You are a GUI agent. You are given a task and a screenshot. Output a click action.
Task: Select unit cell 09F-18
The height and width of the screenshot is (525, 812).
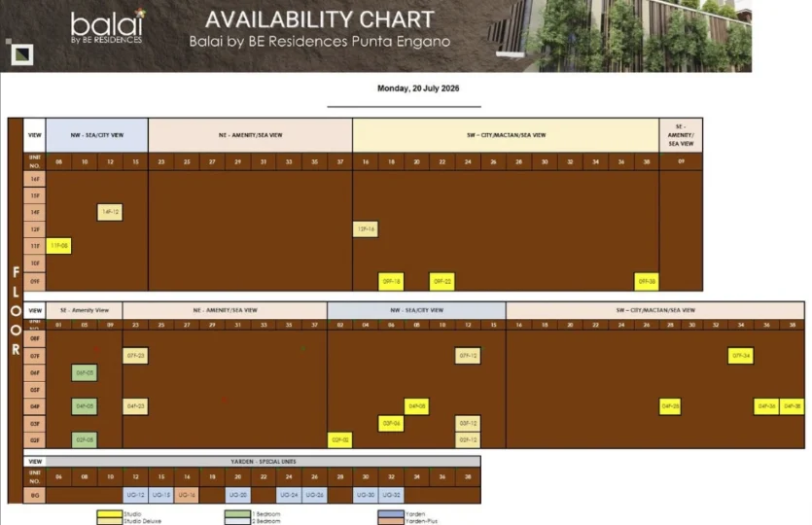click(391, 282)
